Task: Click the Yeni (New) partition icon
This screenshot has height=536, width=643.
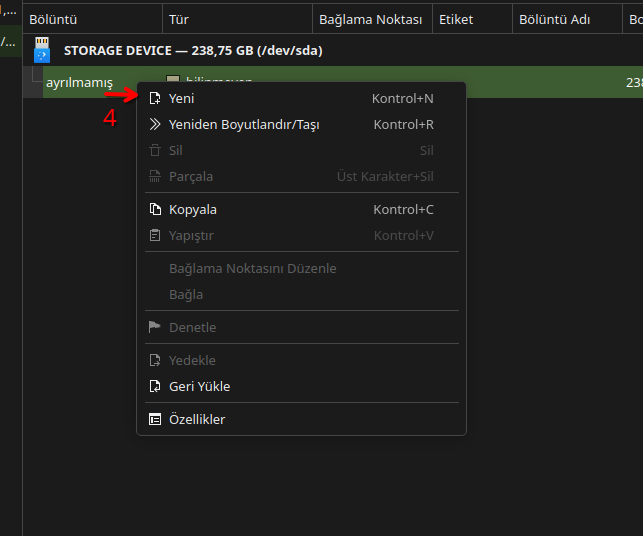Action: point(154,98)
